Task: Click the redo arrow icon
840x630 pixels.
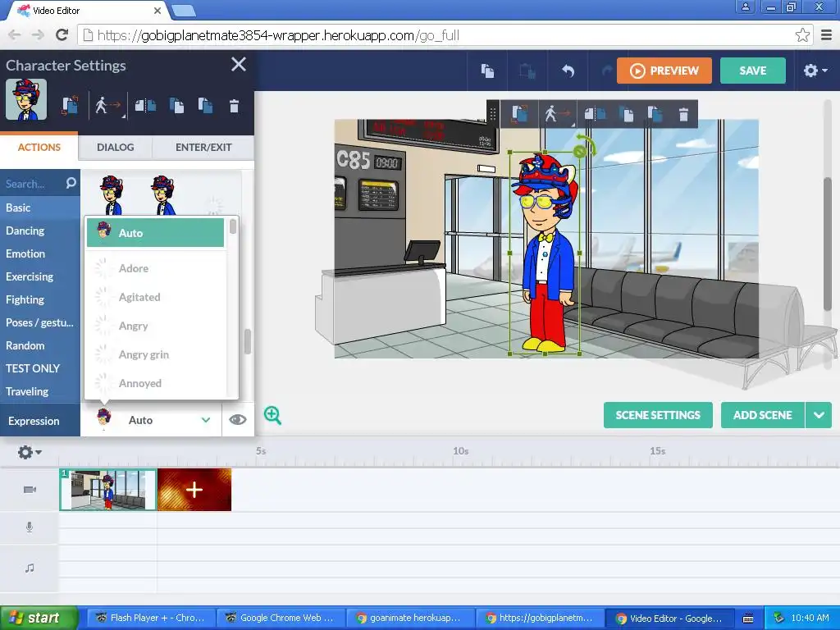Action: pos(607,71)
